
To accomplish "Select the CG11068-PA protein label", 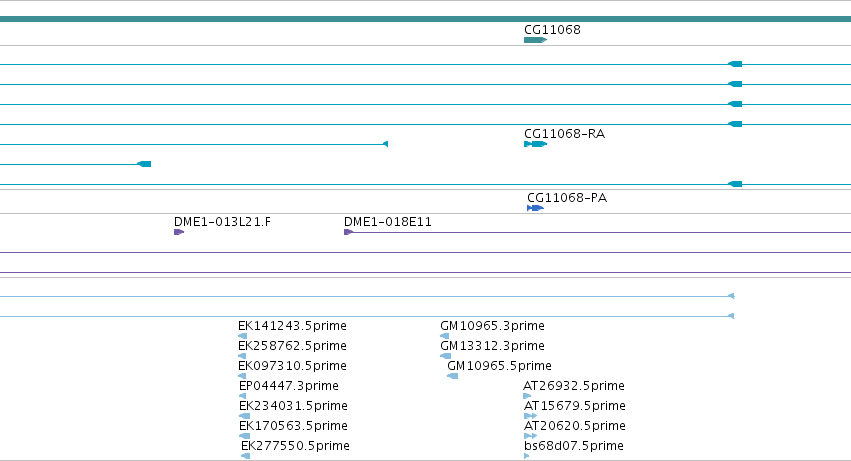I will click(567, 198).
